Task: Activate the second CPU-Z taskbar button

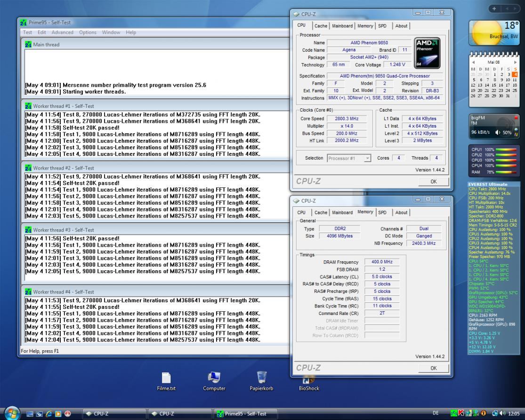Action: (x=179, y=414)
